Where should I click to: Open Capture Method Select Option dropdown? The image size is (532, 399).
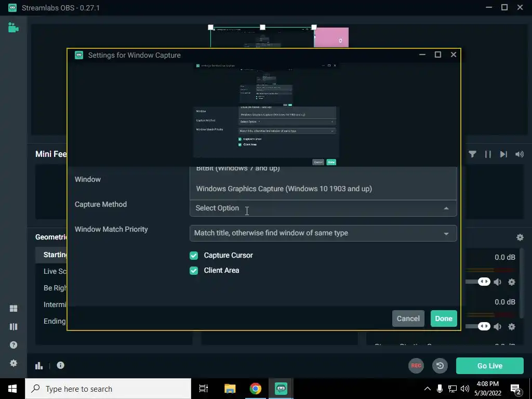point(323,208)
